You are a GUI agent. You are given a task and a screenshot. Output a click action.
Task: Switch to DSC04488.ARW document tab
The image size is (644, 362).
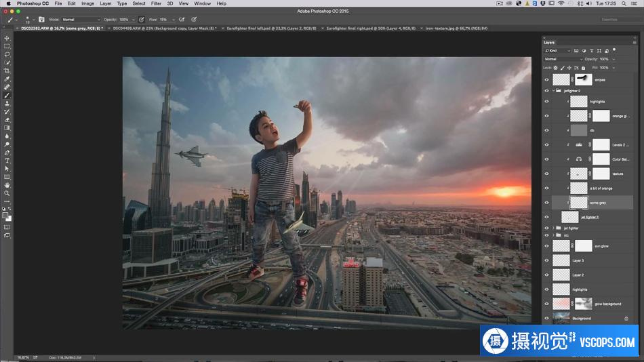click(x=165, y=28)
